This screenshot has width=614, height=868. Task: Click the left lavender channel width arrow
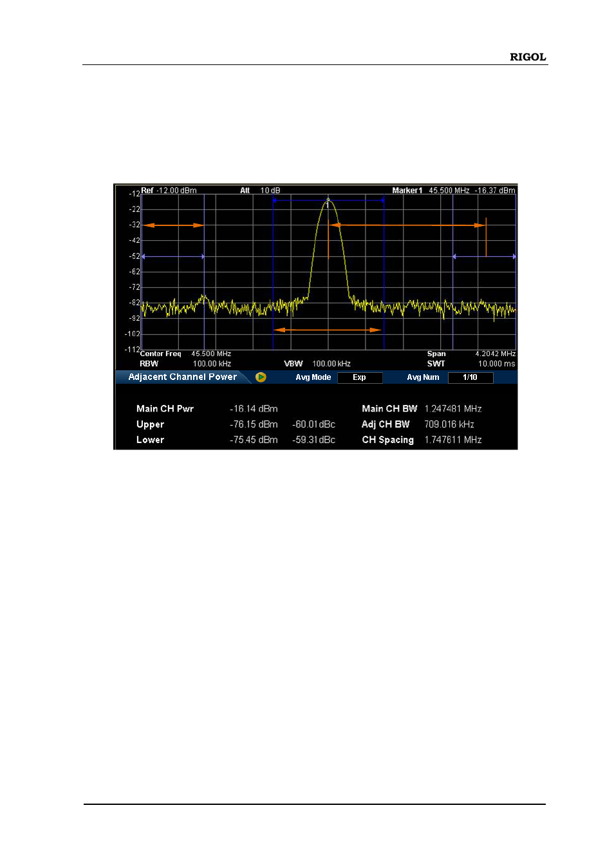pyautogui.click(x=173, y=256)
